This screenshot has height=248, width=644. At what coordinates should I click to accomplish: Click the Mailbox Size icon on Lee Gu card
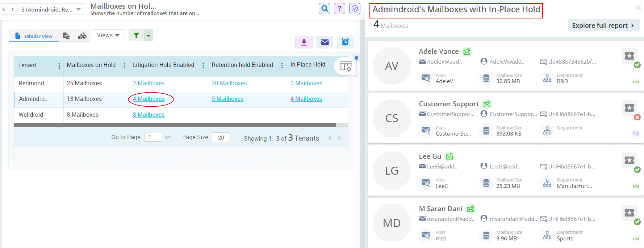486,183
